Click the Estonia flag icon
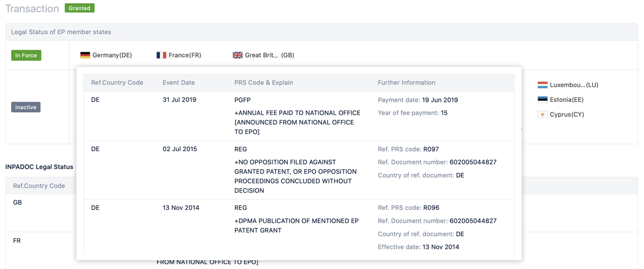Screen dimensions: 644x269 [x=543, y=100]
